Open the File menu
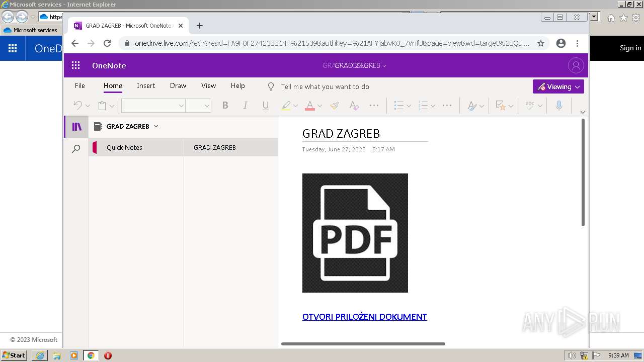 80,85
